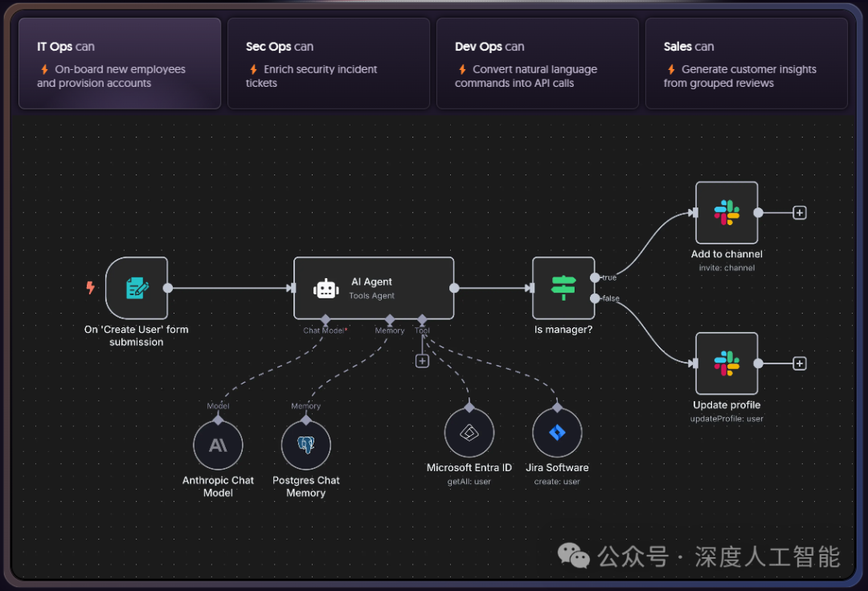This screenshot has height=591, width=868.
Task: Click 'On-board new employees' description text
Action: (111, 76)
